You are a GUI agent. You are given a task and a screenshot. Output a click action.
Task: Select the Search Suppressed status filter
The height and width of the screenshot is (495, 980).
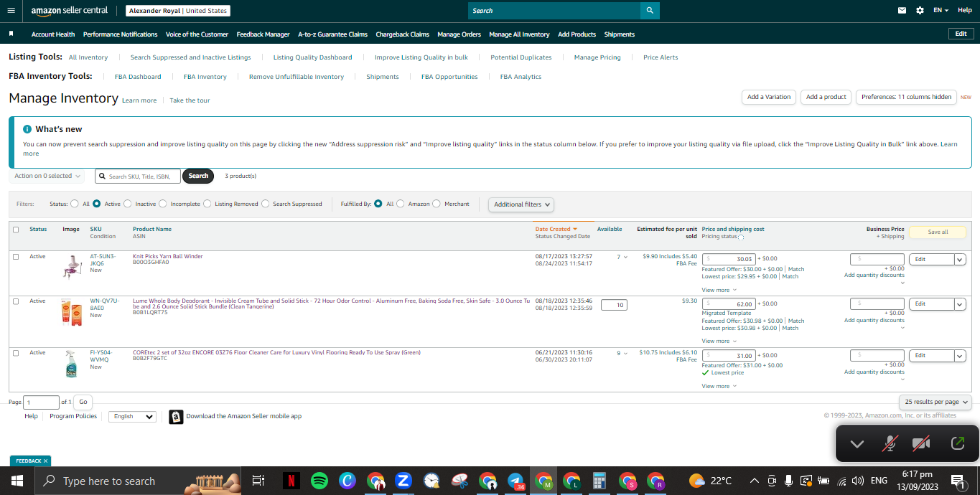(x=266, y=204)
